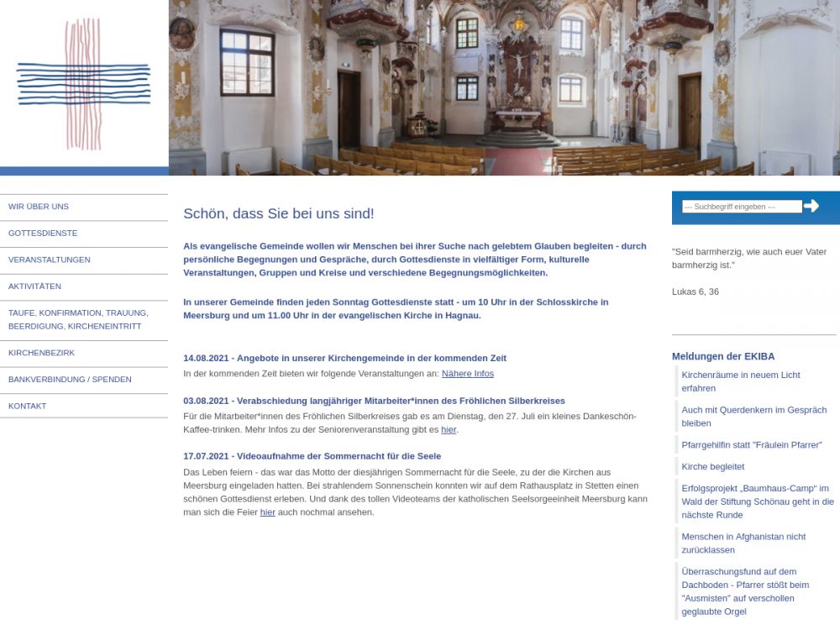Screen dimensions: 840x630
Task: Open the KONTAKT page
Action: click(x=28, y=407)
